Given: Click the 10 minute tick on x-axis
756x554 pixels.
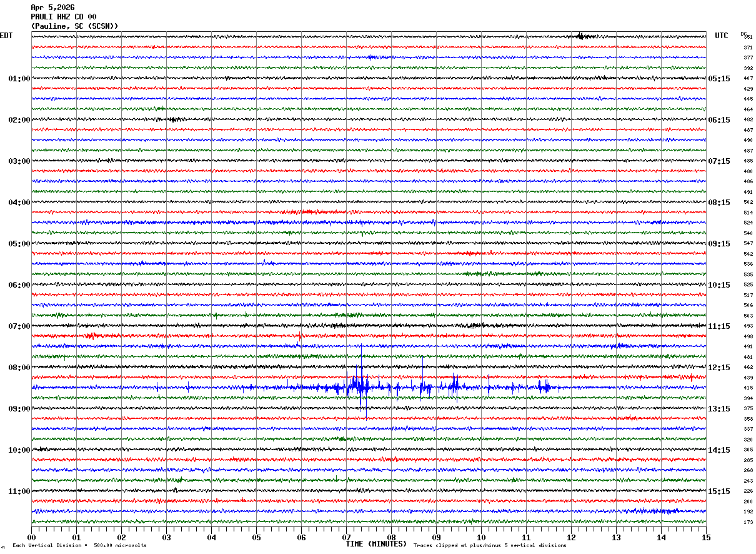Looking at the screenshot, I should pos(481,537).
